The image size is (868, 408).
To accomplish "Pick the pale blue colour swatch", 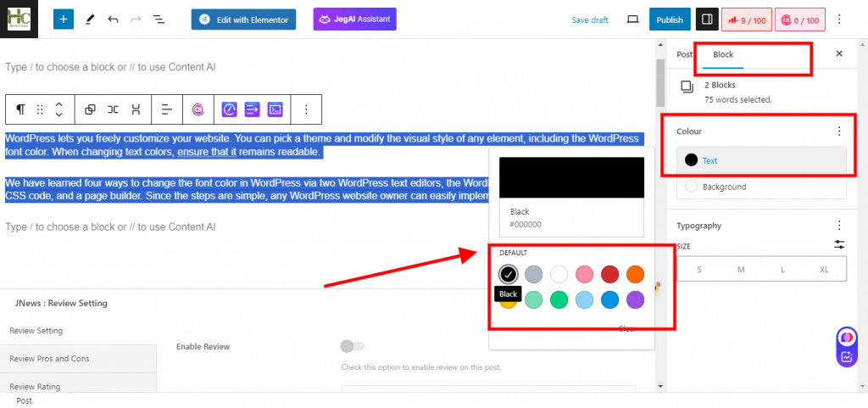I will pyautogui.click(x=585, y=299).
